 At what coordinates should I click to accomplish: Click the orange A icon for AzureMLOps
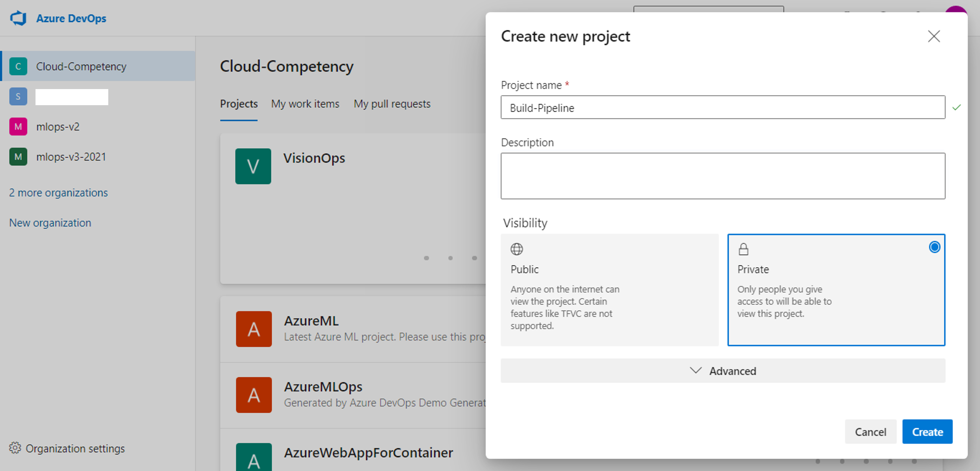click(254, 395)
